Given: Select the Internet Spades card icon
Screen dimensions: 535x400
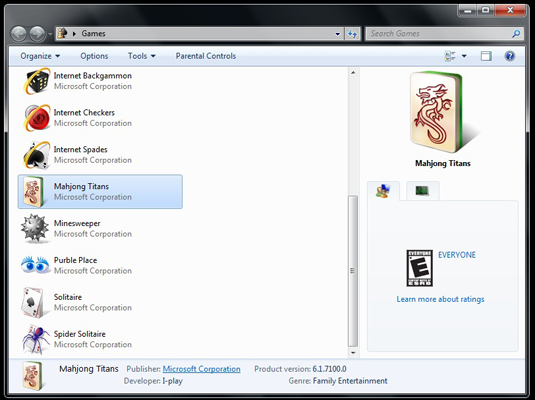Looking at the screenshot, I should [37, 155].
